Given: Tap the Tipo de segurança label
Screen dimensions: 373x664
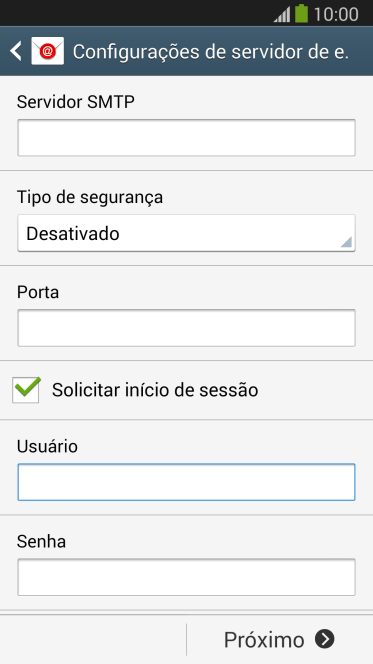Looking at the screenshot, I should tap(90, 197).
